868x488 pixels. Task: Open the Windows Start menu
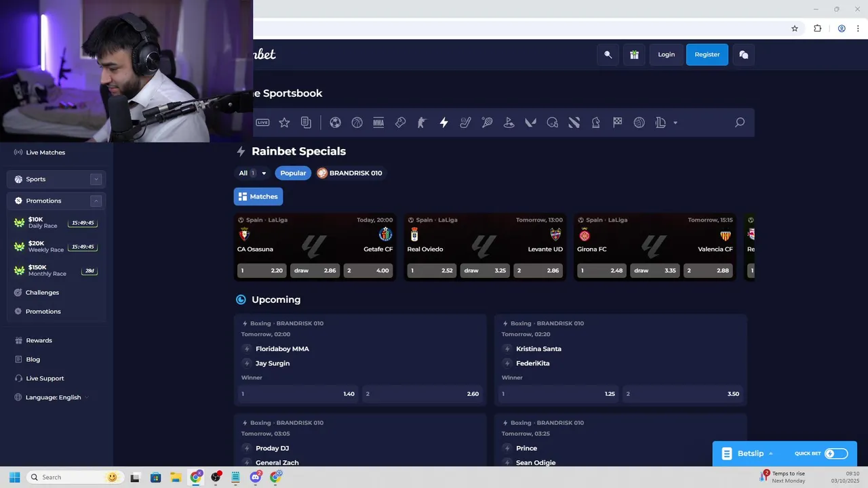(14, 477)
